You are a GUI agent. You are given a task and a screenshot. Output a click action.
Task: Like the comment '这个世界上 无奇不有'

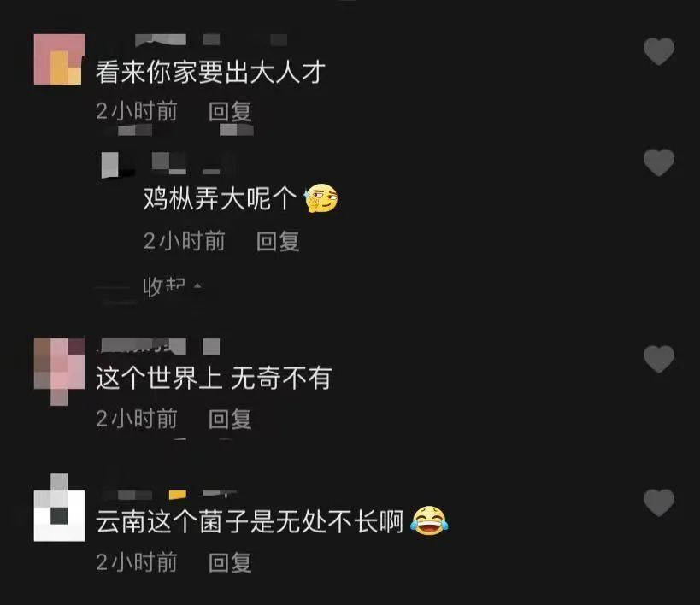coord(659,359)
